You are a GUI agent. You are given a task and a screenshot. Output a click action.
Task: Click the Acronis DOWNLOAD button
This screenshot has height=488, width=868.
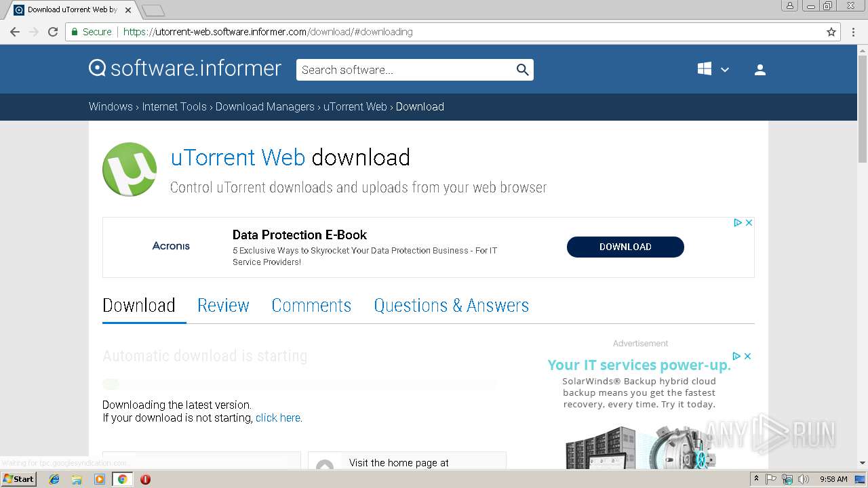coord(625,247)
